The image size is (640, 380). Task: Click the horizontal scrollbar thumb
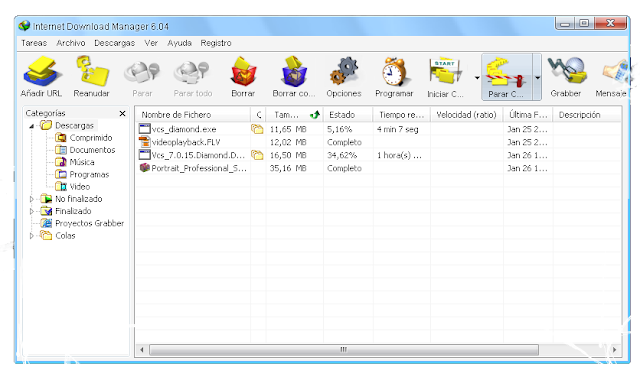[x=344, y=350]
